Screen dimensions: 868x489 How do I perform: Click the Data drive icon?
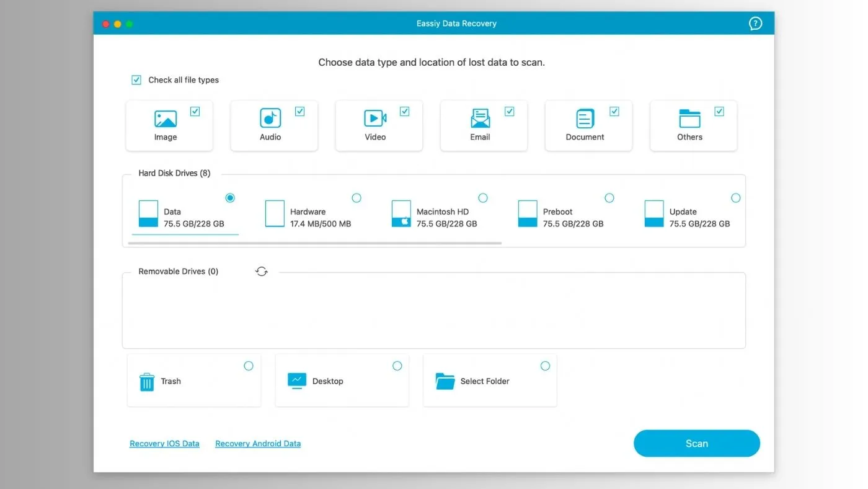pos(148,213)
